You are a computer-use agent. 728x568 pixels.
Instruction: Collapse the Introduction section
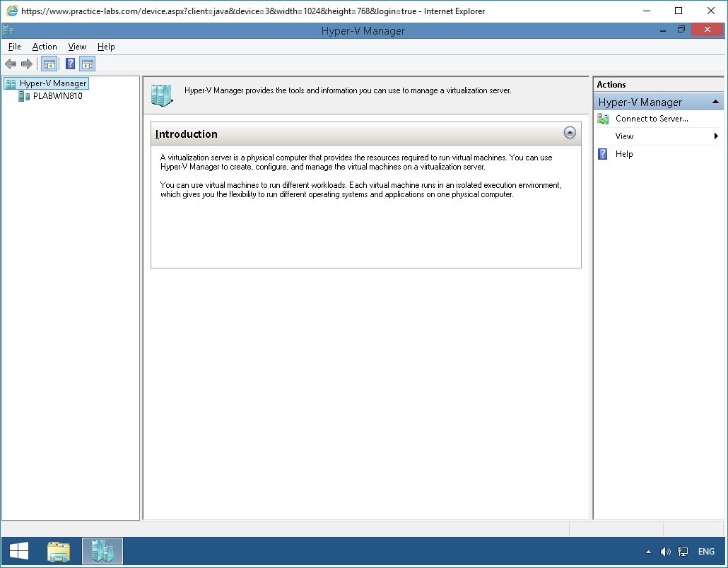(569, 132)
